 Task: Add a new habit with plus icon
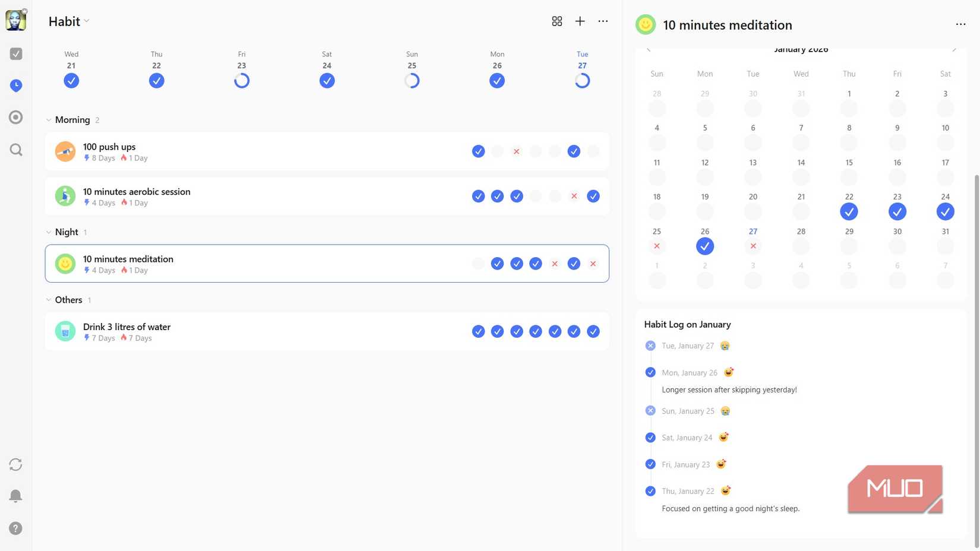click(x=580, y=21)
